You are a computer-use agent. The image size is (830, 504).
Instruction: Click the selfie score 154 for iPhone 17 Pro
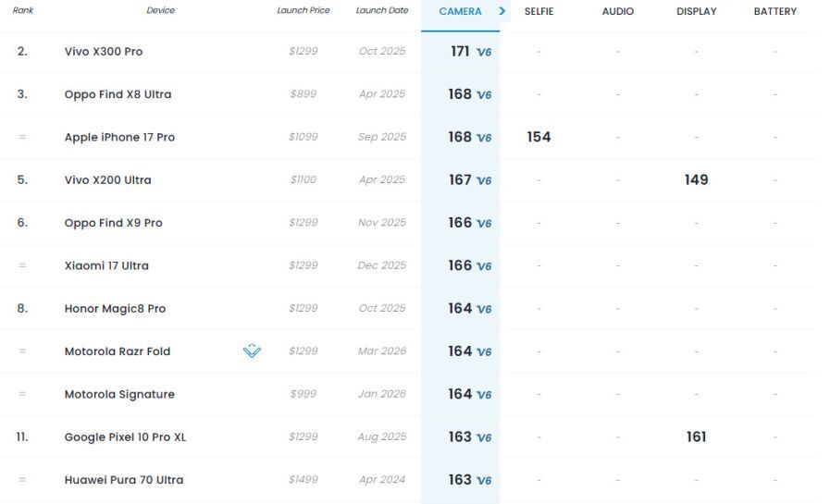coord(539,137)
